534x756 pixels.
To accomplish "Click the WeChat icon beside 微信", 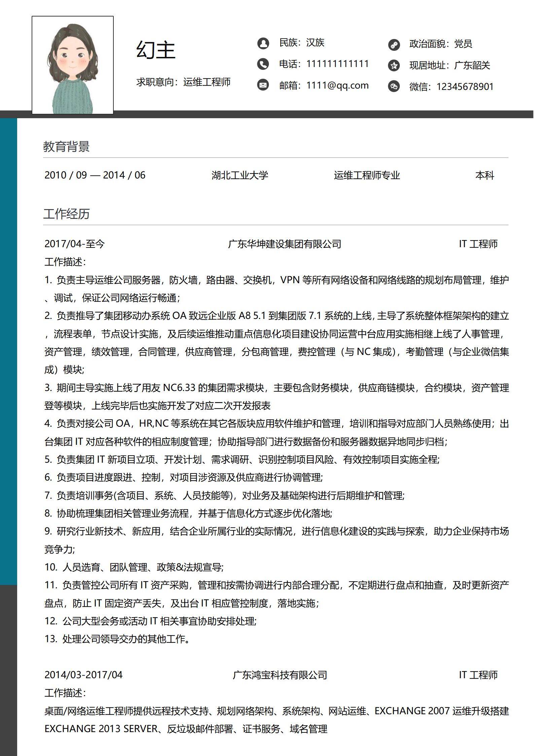I will [394, 86].
